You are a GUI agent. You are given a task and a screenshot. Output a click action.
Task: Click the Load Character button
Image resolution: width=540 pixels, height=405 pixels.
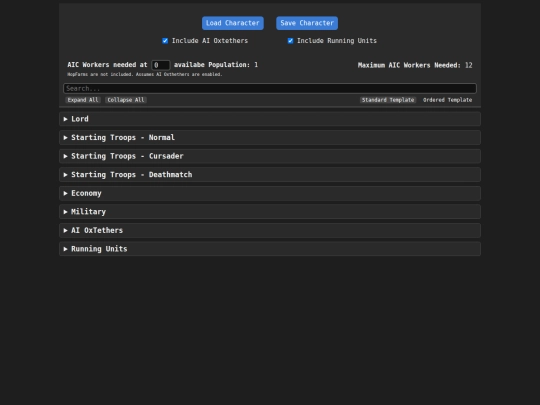click(x=233, y=23)
